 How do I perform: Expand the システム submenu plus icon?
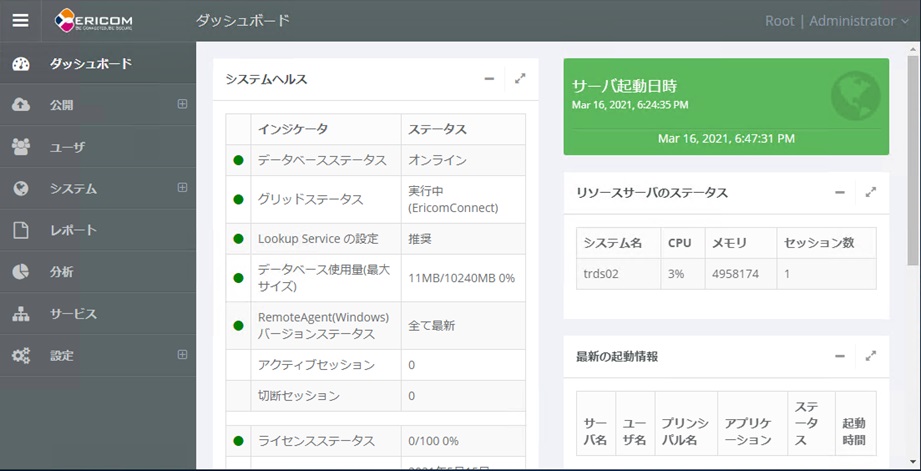182,188
